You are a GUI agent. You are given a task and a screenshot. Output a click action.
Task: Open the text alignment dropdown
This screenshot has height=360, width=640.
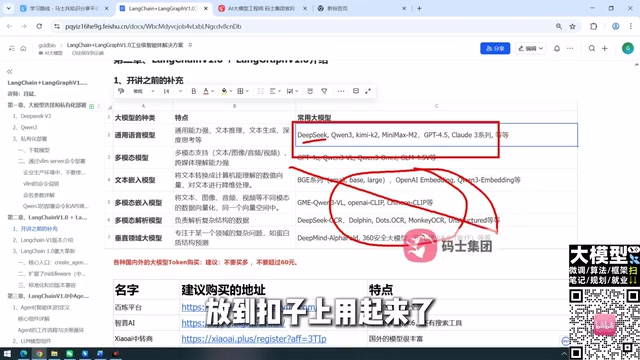coord(275,91)
